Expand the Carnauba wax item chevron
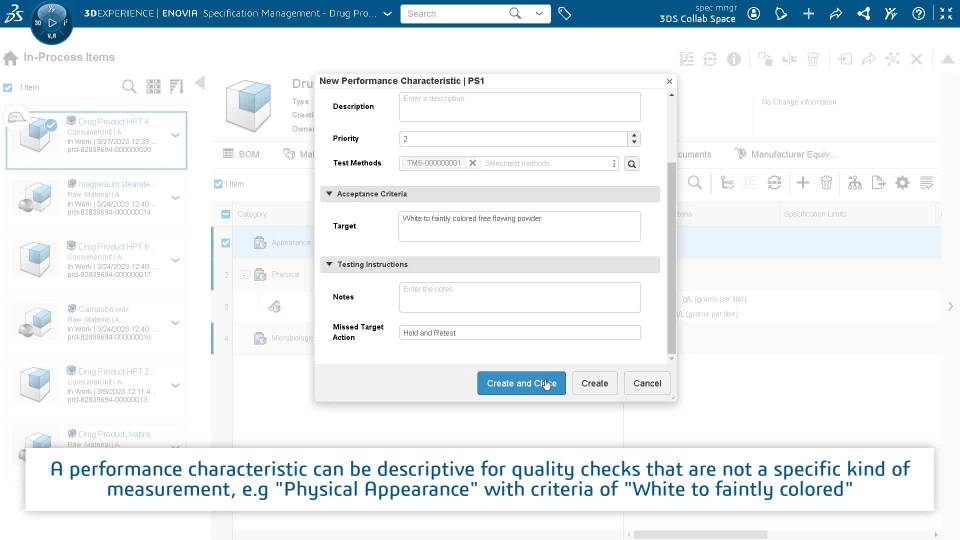 tap(175, 323)
